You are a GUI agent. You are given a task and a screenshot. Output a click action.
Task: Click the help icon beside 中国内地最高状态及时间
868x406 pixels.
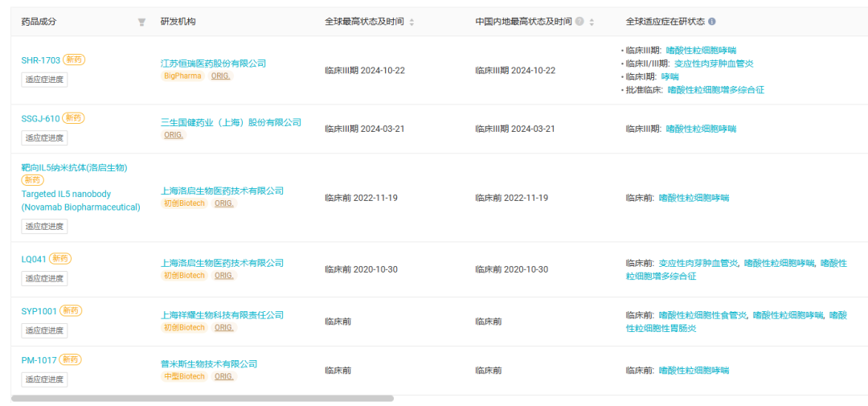coord(579,22)
